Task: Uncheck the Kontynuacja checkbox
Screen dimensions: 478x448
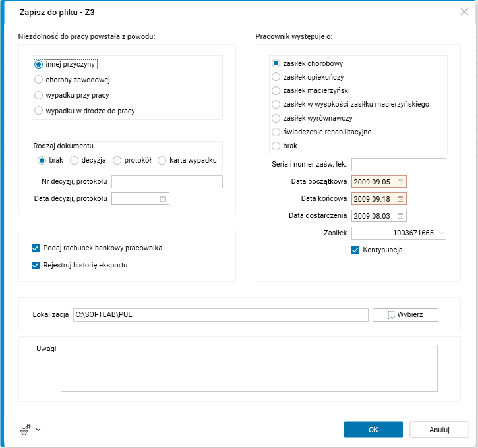Action: (x=356, y=250)
